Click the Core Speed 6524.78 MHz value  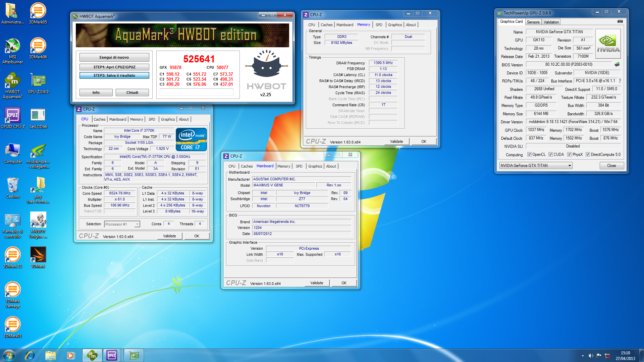click(x=120, y=193)
